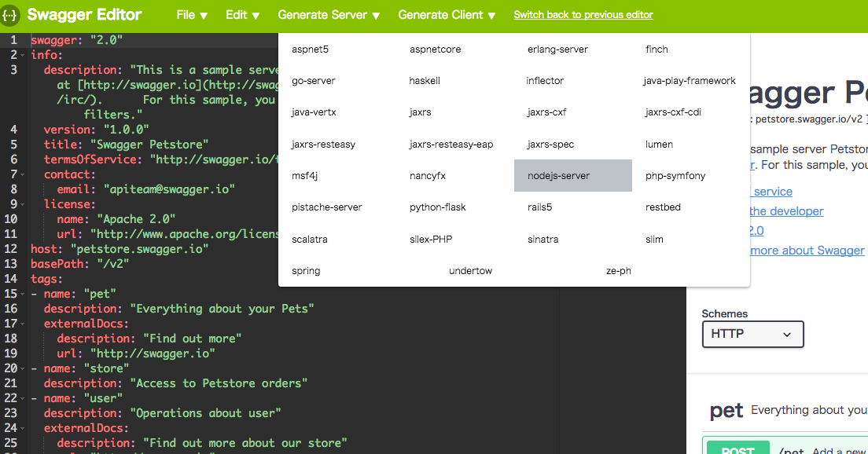Collapse the license block at line 9
The height and width of the screenshot is (454, 868).
tap(22, 204)
